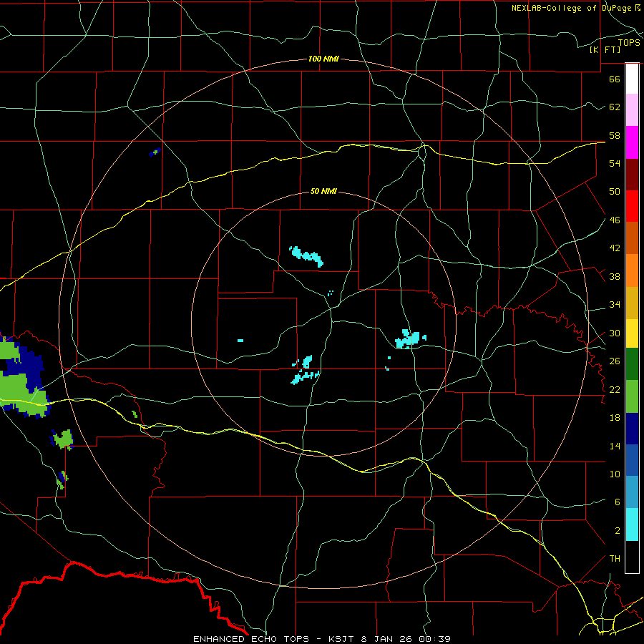Click the small dark blue echo in the northwest
This screenshot has width=644, height=644.
[x=155, y=152]
